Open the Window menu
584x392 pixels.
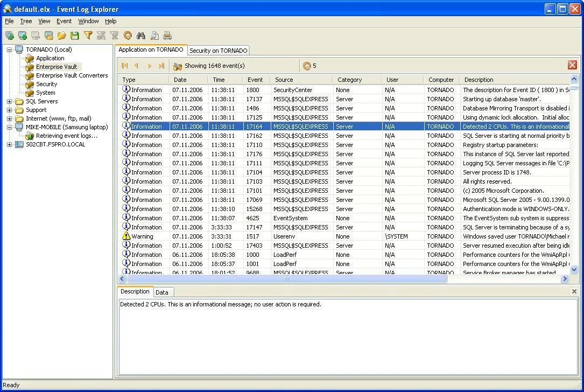tap(88, 21)
